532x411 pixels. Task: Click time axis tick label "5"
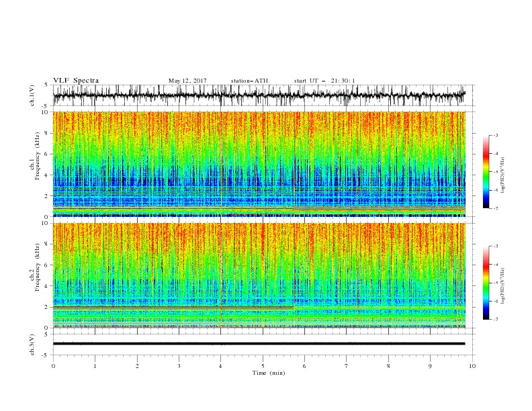[x=263, y=366]
